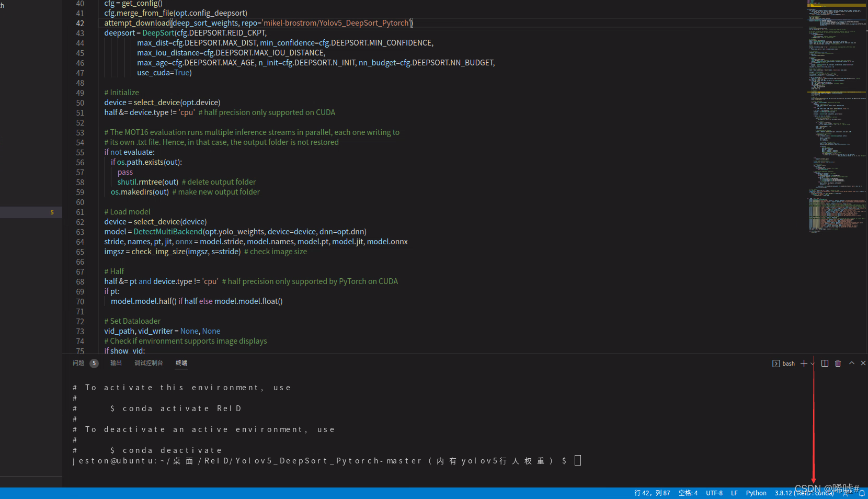Image resolution: width=868 pixels, height=499 pixels.
Task: Click the 'pass' keyword on line 57
Action: (x=125, y=172)
